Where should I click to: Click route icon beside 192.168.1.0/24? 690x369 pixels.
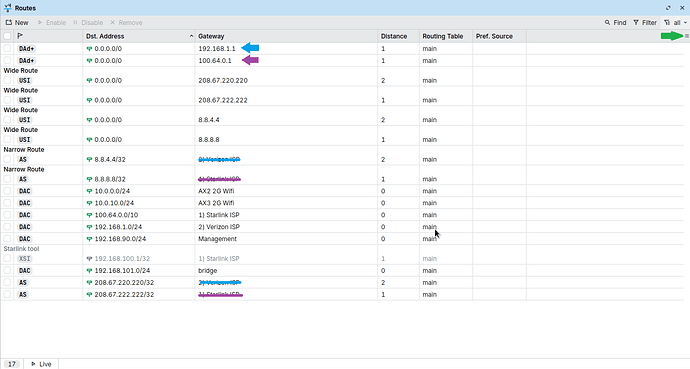click(89, 227)
